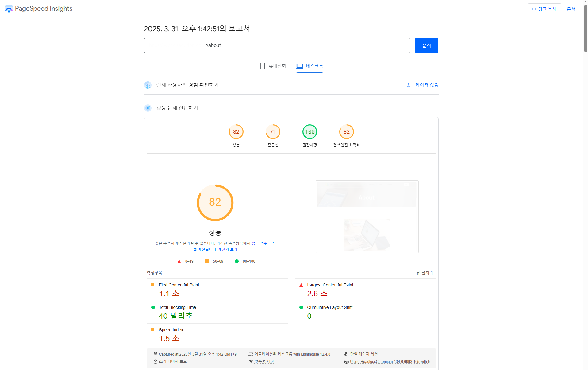Image resolution: width=588 pixels, height=370 pixels.
Task: Click the Largest Contentful Paint value 2.6 초
Action: (317, 294)
